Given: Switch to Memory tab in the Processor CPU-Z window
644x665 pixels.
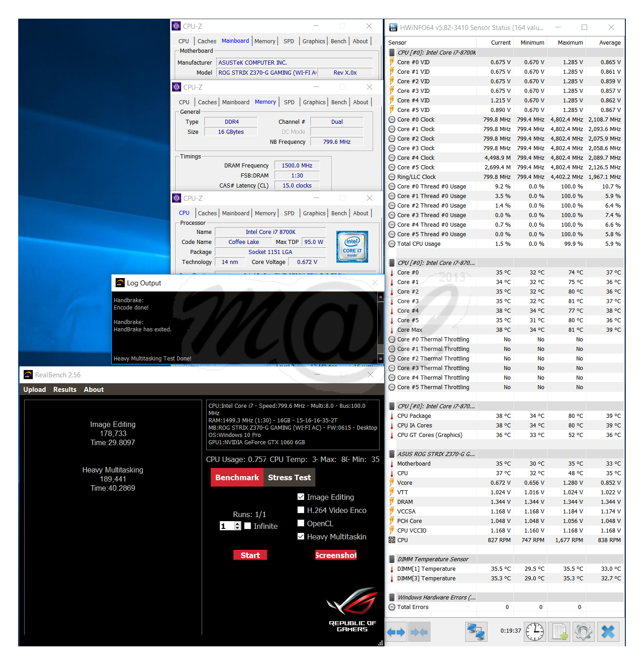Looking at the screenshot, I should [265, 213].
